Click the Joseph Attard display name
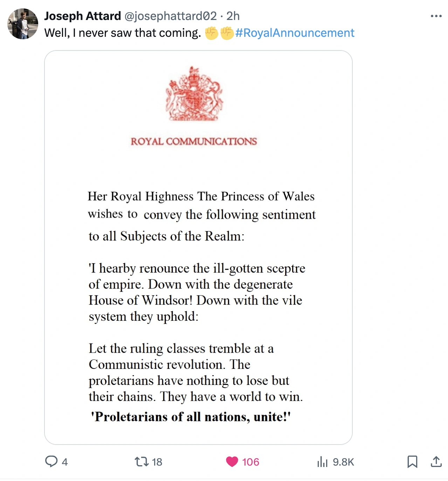Screen dimensions: 448x481 tap(83, 16)
